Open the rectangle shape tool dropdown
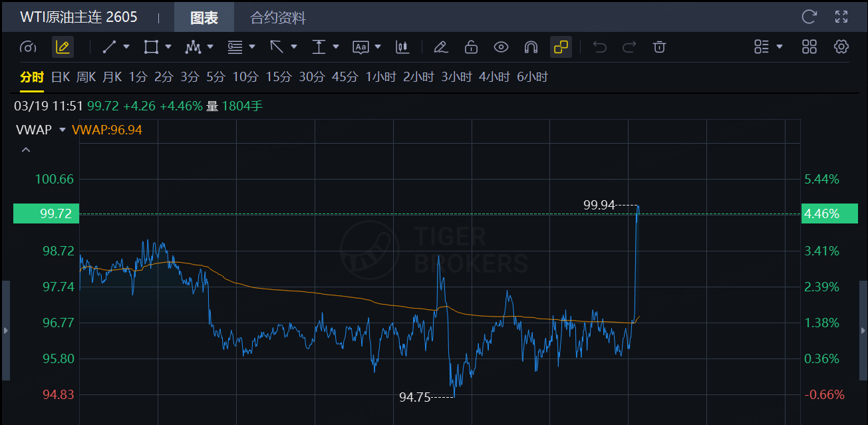The width and height of the screenshot is (868, 425). point(168,47)
